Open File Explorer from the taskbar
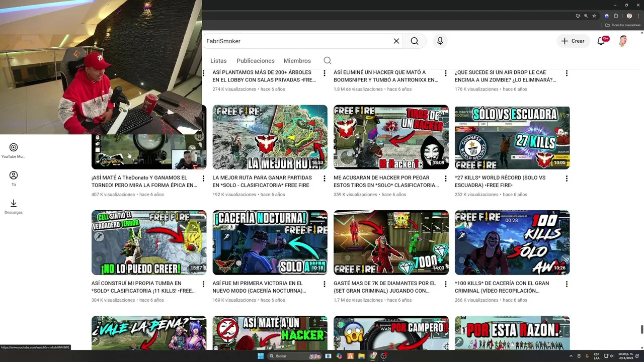 [361, 356]
